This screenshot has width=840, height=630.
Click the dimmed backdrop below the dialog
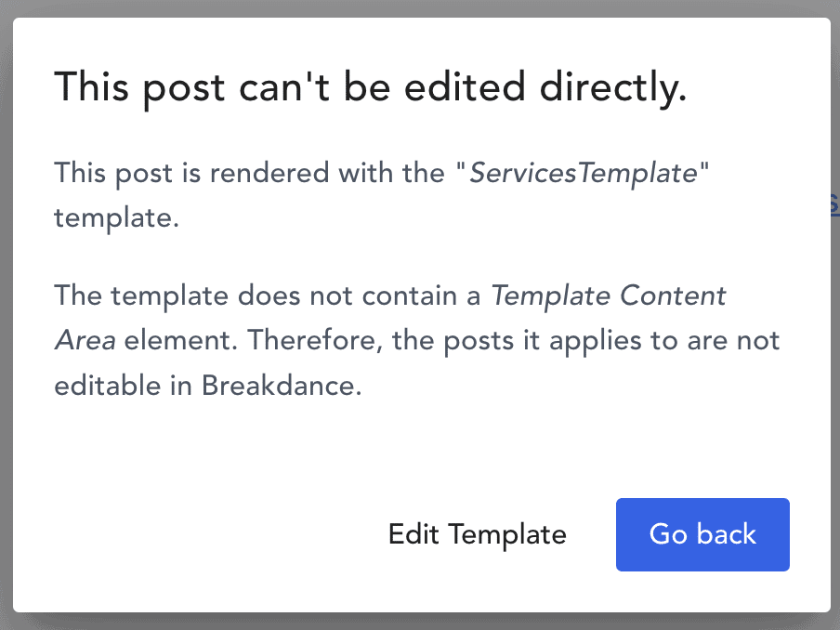(418, 622)
